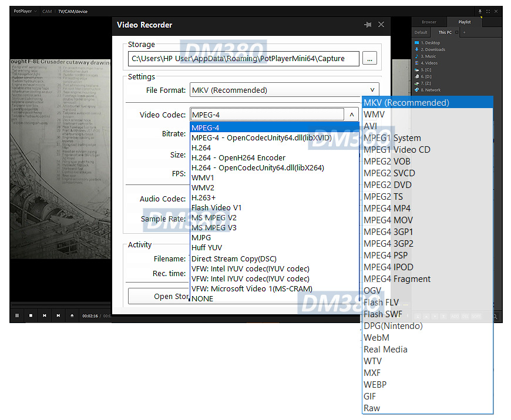Viewport: 511px width, 420px height.
Task: Collapse the Video Codec dropdown arrow
Action: [x=351, y=115]
